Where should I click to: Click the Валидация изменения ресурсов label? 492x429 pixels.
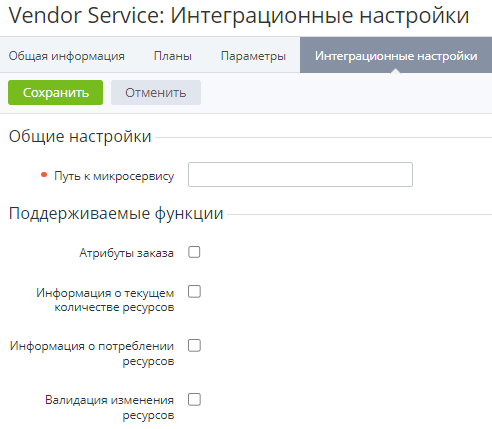pos(110,407)
